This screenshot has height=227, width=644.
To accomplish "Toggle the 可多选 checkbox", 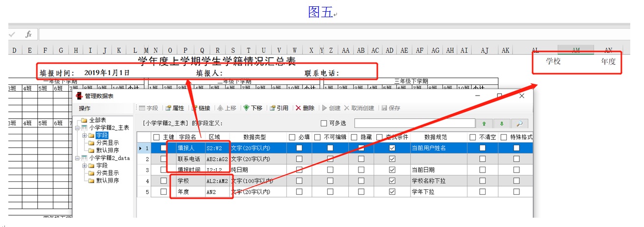I will (x=324, y=124).
